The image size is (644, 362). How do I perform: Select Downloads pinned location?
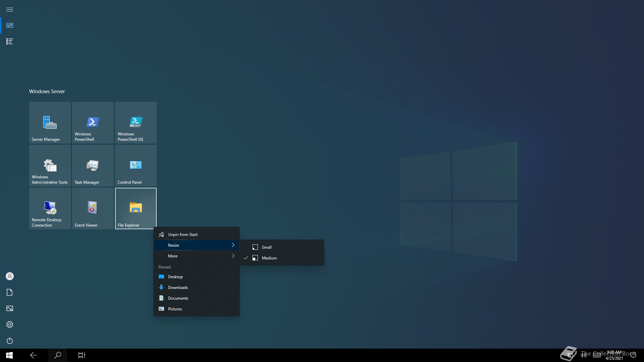177,287
